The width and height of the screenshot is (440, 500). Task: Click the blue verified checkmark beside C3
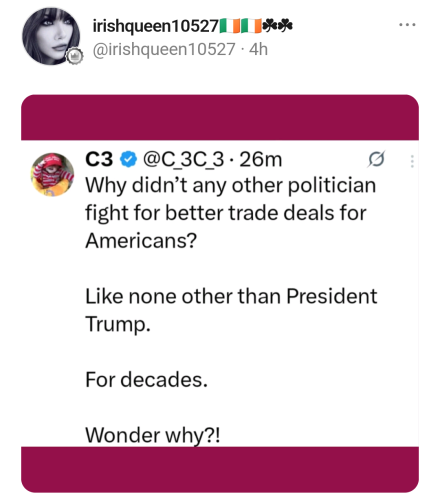click(128, 159)
